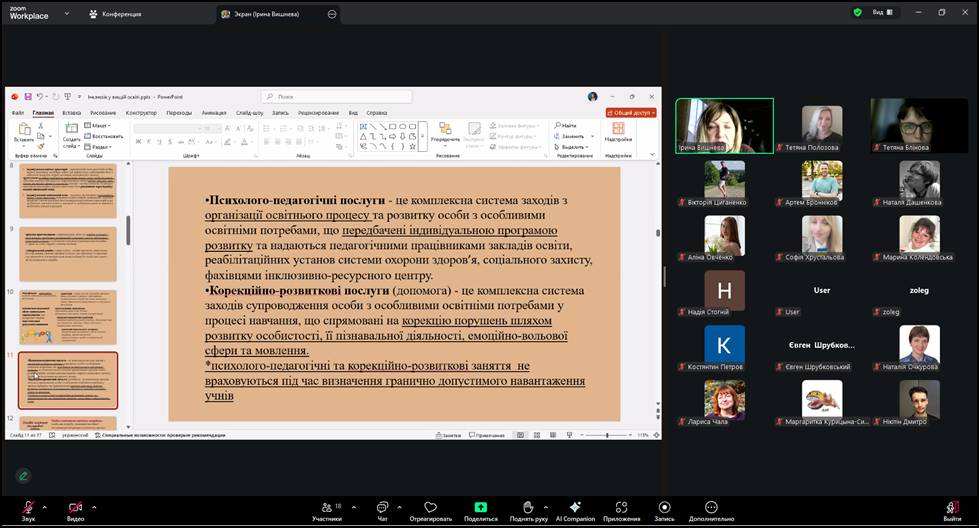Start recording with the Запись icon
This screenshot has width=979, height=528.
click(x=664, y=507)
